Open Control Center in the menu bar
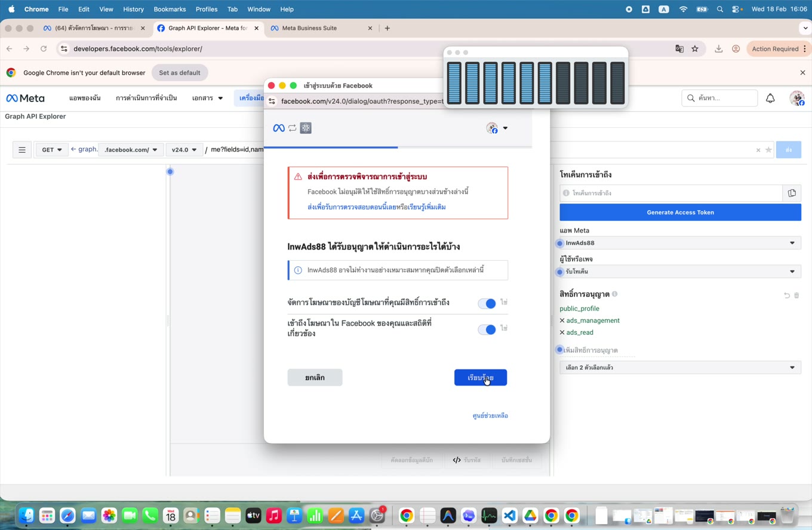 coord(737,9)
